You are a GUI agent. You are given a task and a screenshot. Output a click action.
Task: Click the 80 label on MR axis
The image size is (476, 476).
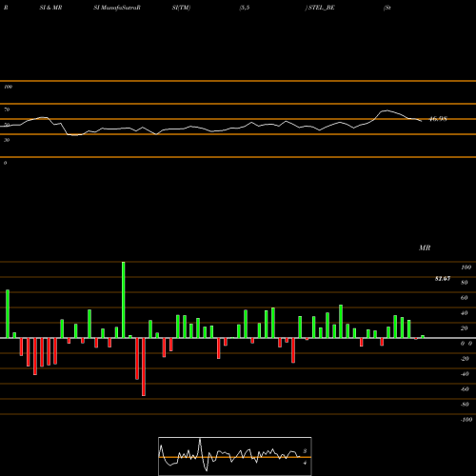[465, 283]
